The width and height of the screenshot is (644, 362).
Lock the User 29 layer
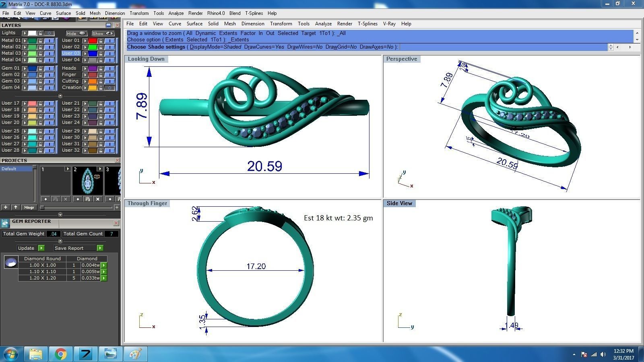tap(101, 131)
